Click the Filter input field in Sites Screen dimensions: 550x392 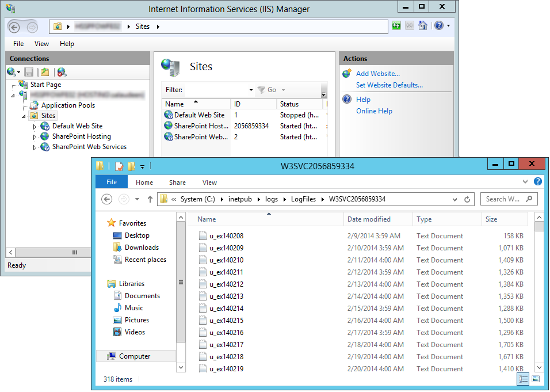click(x=216, y=90)
